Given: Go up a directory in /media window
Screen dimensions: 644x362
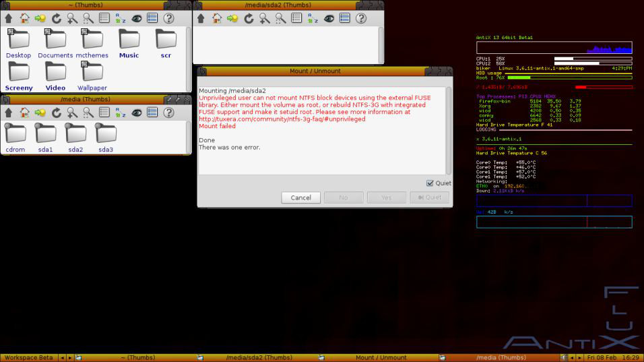Looking at the screenshot, I should (8, 112).
